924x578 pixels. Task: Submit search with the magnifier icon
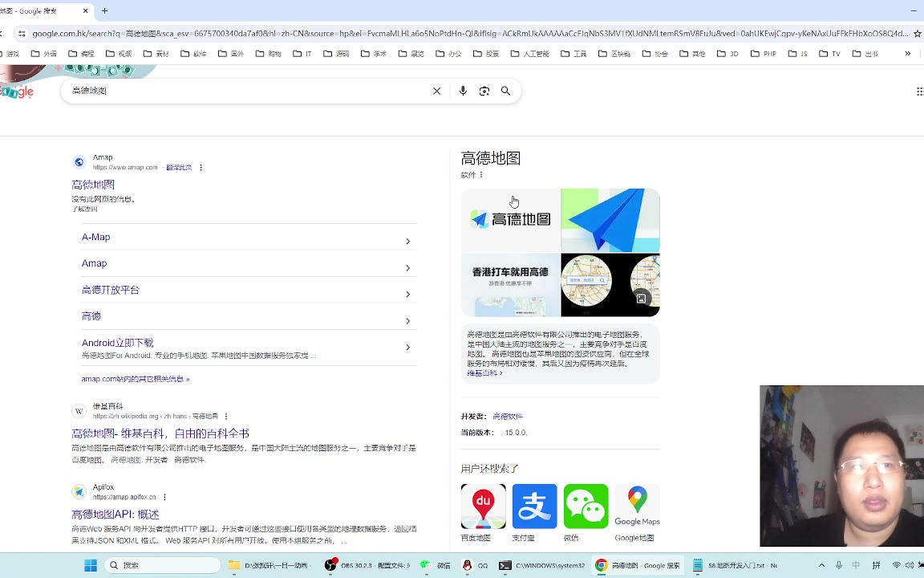[505, 91]
